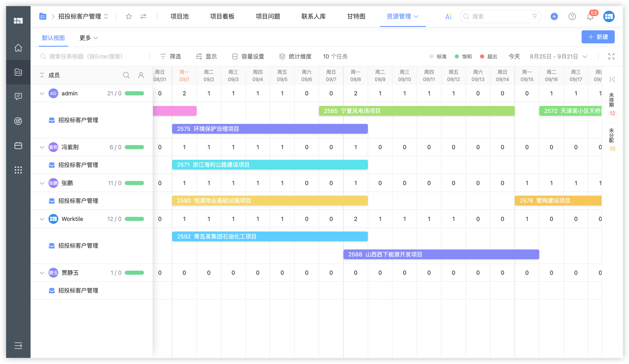The width and height of the screenshot is (629, 364).
Task: Toggle member grouping with the person icon
Action: point(141,75)
